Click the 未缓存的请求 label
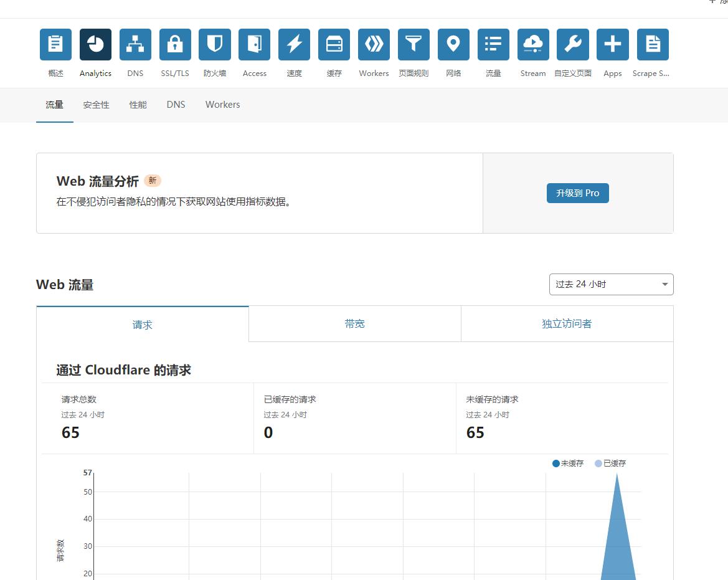 point(492,399)
